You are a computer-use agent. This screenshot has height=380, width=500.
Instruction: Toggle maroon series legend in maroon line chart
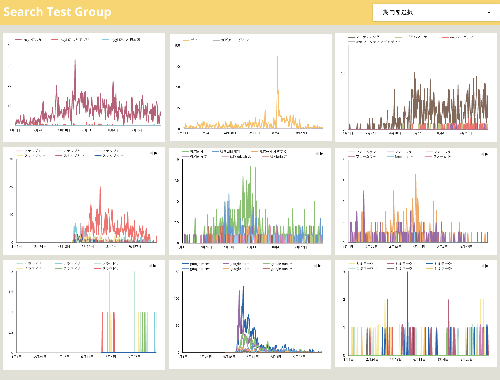pos(28,40)
